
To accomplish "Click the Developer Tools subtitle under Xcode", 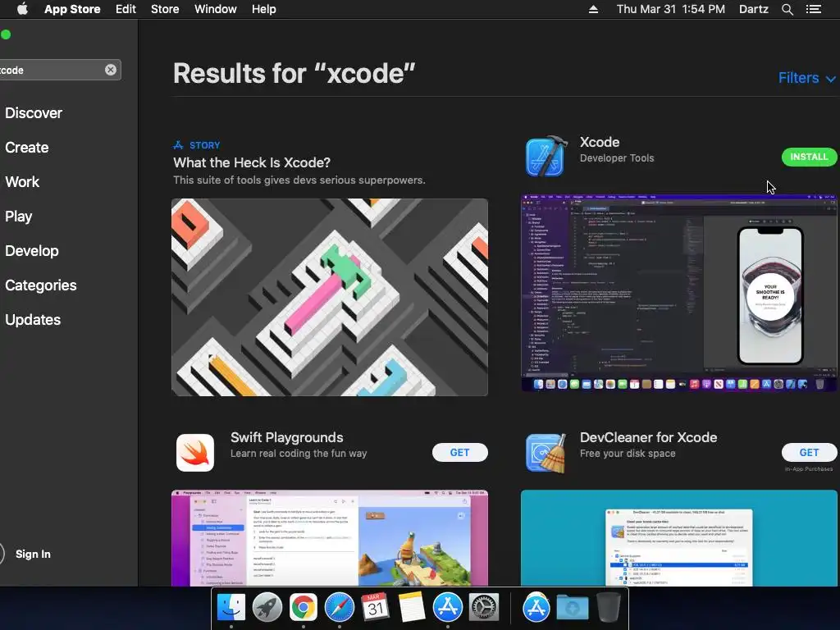I will (x=617, y=158).
